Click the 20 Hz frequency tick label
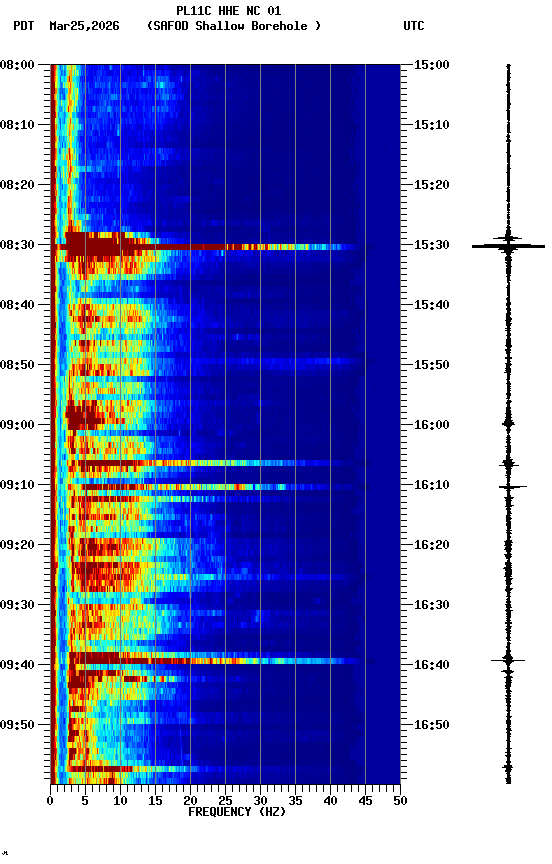The height and width of the screenshot is (864, 552). pos(190,801)
